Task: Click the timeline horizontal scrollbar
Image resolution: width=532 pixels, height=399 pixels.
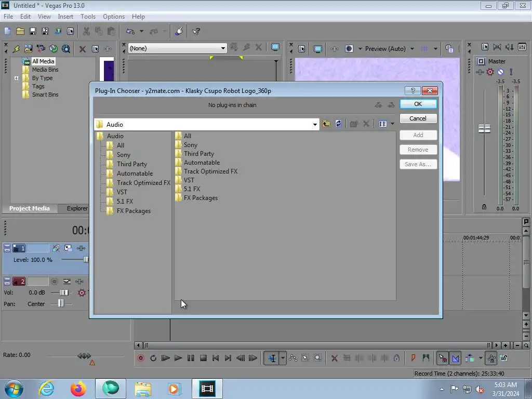Action: (x=317, y=345)
